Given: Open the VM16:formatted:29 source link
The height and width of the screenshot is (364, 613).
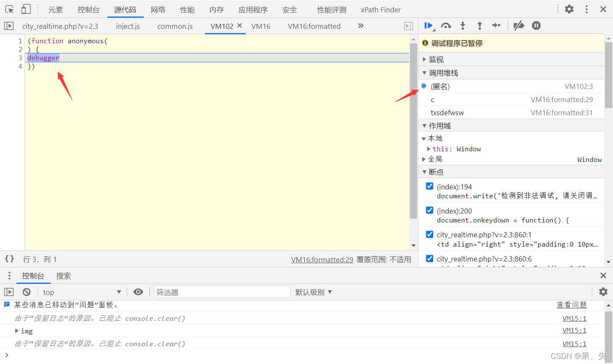Looking at the screenshot, I should [x=322, y=260].
